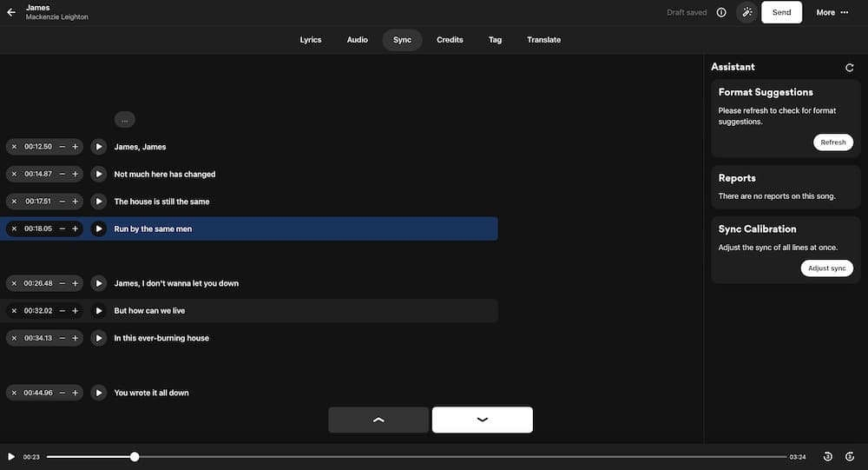
Task: Play 'The house is still the same' line
Action: coord(99,202)
